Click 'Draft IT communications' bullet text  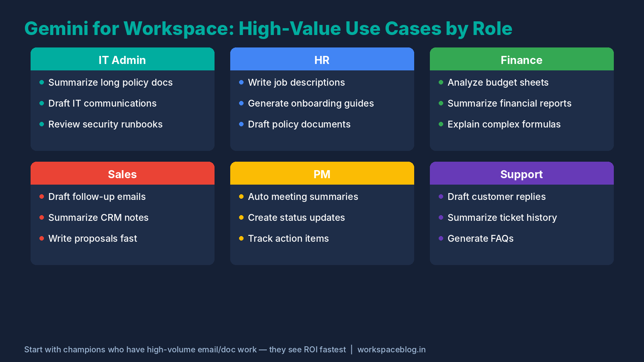click(102, 103)
